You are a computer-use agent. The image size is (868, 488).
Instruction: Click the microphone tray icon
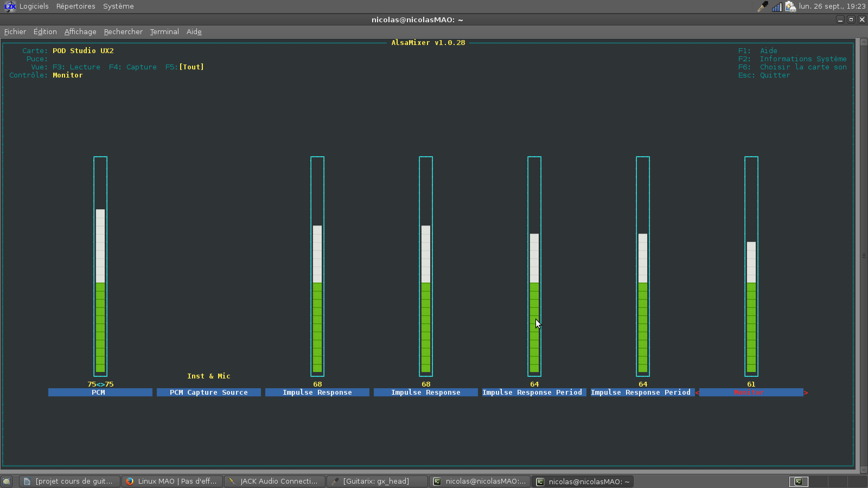pyautogui.click(x=763, y=7)
